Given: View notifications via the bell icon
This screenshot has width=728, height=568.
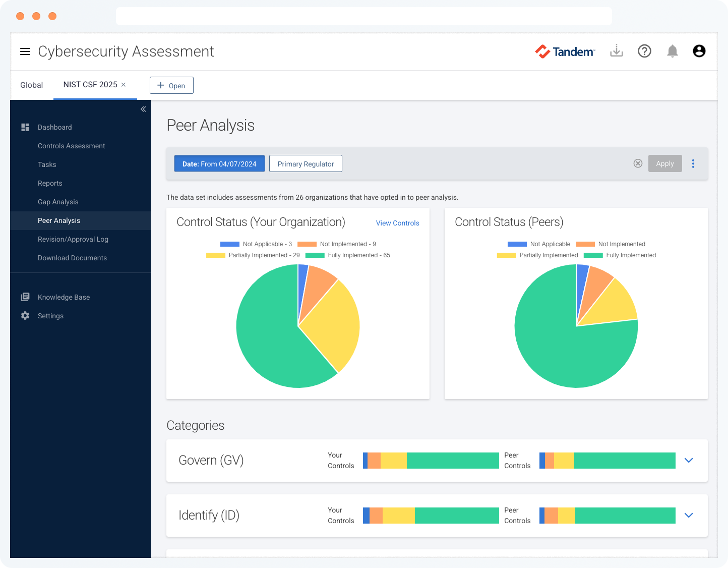Looking at the screenshot, I should (x=672, y=51).
